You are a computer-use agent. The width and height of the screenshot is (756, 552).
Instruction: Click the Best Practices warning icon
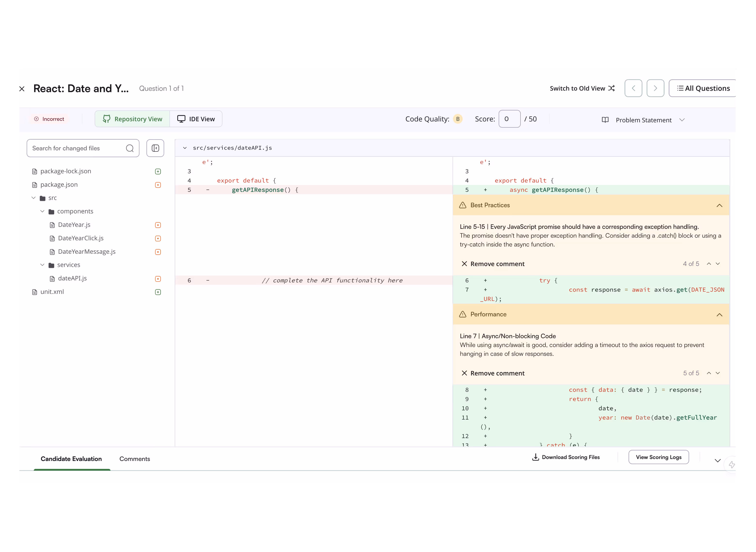tap(462, 205)
